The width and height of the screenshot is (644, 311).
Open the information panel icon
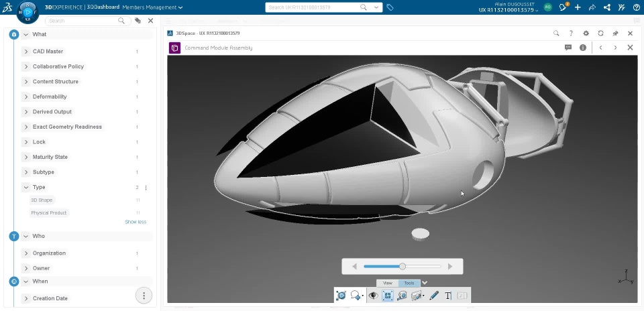tap(583, 48)
